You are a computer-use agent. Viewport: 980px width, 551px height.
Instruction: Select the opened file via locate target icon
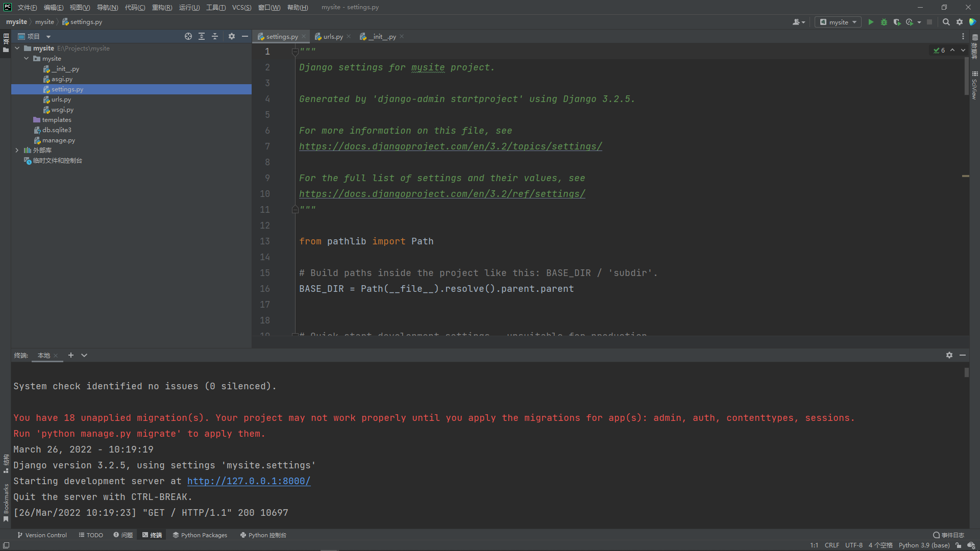[x=188, y=36]
